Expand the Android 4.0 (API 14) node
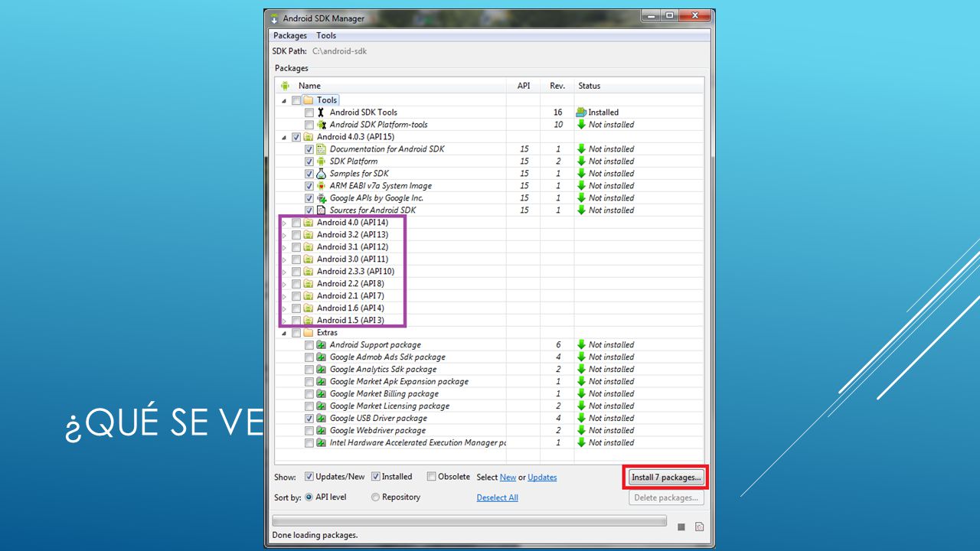Image resolution: width=980 pixels, height=551 pixels. 285,223
